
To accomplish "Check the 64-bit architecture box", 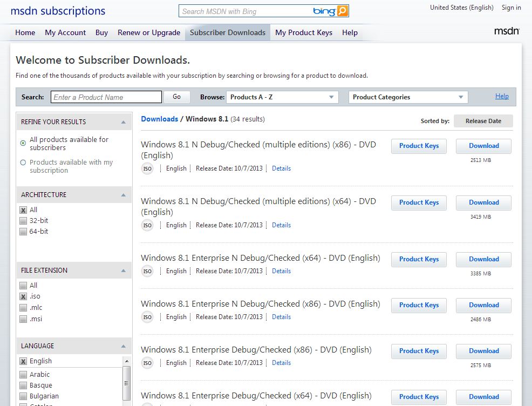I will (x=23, y=232).
